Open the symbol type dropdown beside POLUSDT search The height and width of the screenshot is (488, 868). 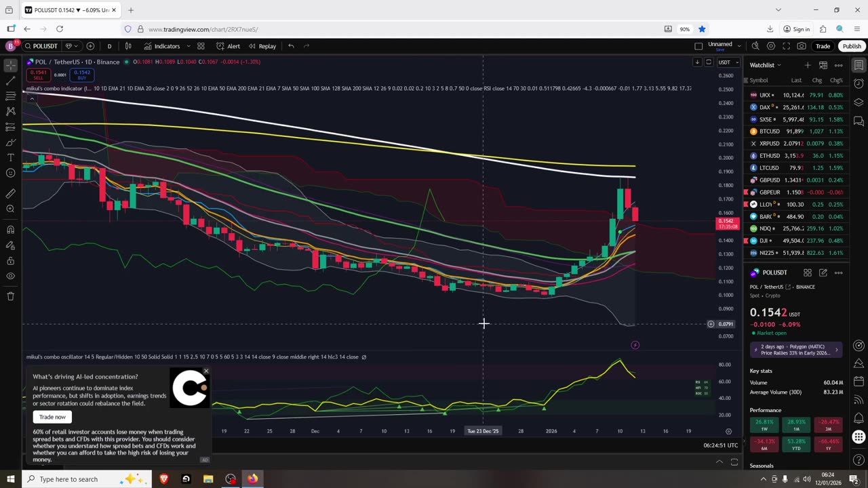(x=71, y=46)
